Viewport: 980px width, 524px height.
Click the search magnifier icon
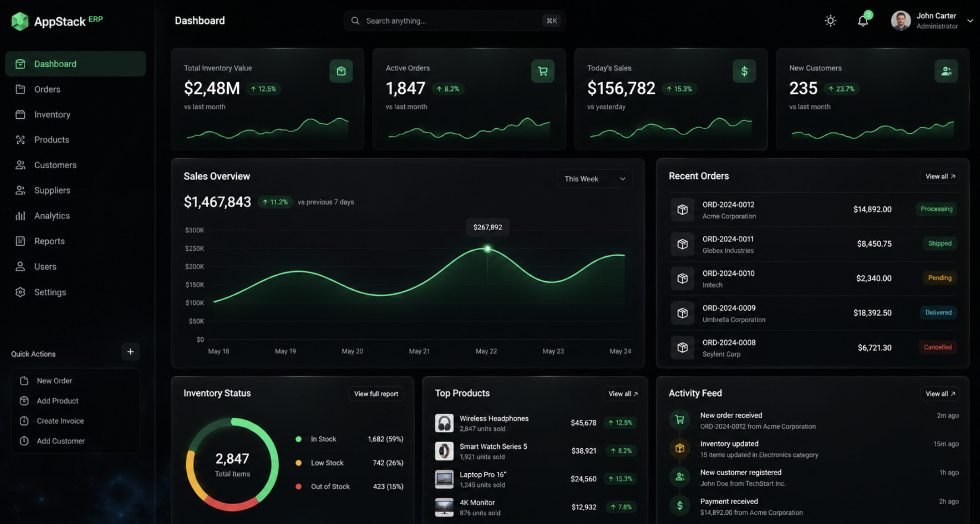[355, 21]
